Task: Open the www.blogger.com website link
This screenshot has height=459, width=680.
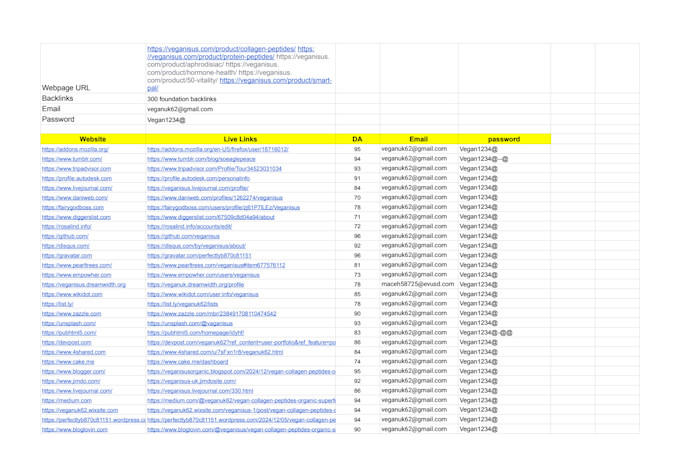Action: 73,371
